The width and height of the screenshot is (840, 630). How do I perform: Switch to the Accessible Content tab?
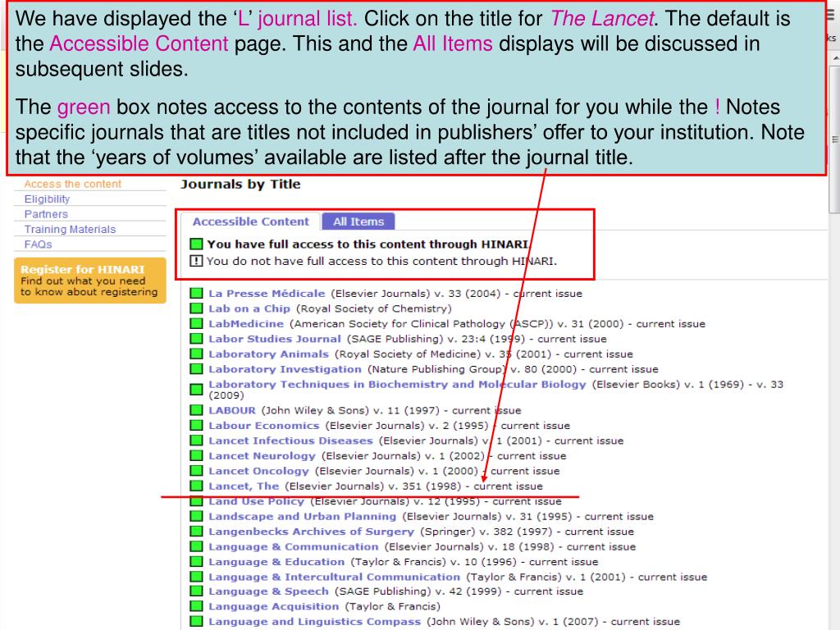pos(251,221)
